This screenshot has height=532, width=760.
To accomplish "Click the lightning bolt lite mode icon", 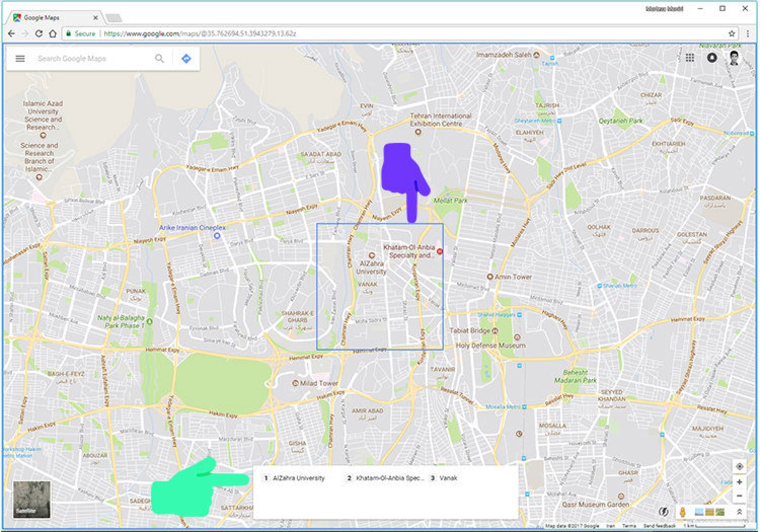I will tap(663, 511).
